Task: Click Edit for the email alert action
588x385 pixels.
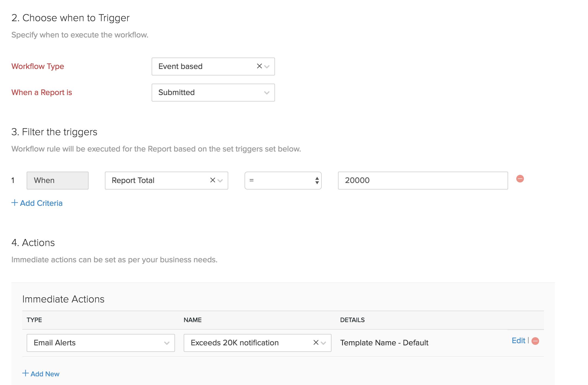Action: (518, 341)
